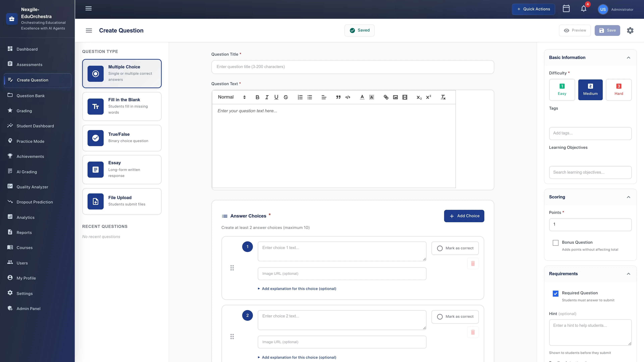The height and width of the screenshot is (362, 644).
Task: Set difficulty to Hard
Action: (619, 90)
